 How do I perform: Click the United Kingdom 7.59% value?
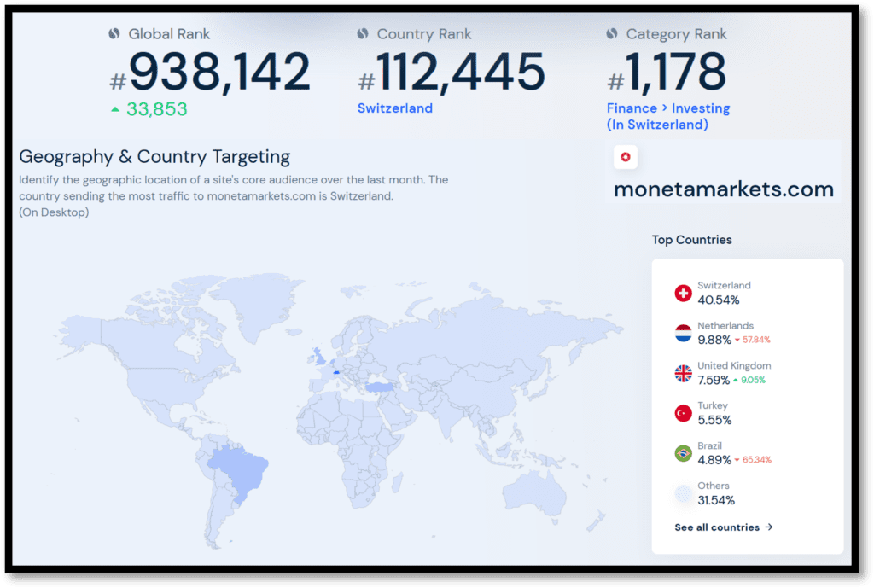pyautogui.click(x=714, y=380)
